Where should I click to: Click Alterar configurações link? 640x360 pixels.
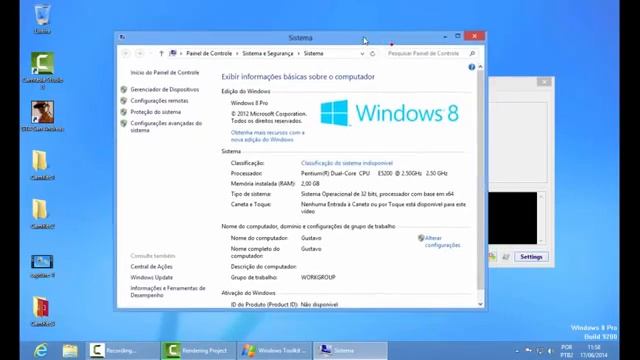442,241
